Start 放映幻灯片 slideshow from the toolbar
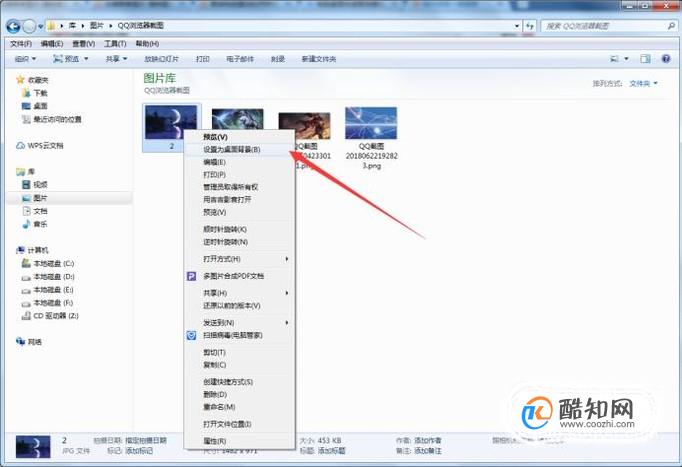 [x=161, y=59]
